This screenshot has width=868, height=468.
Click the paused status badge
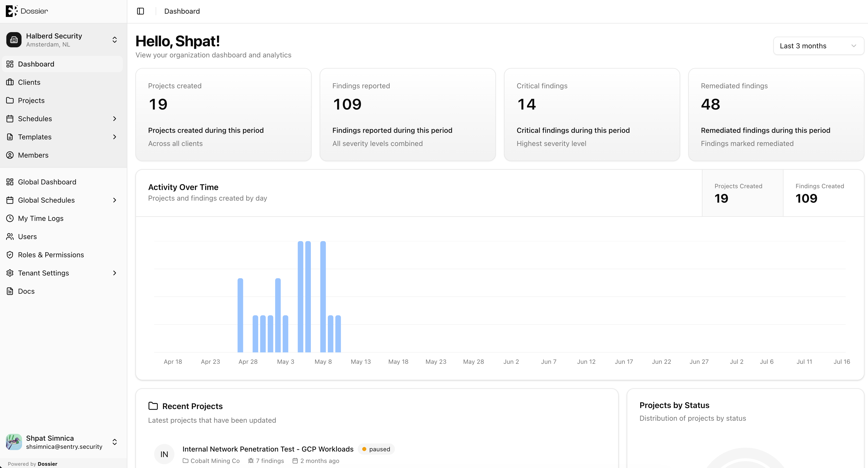376,449
